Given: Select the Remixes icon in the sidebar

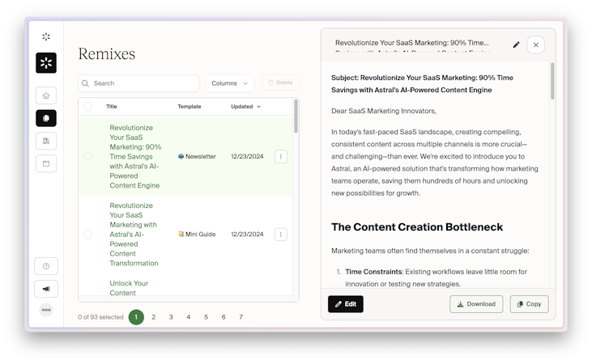Looking at the screenshot, I should (x=46, y=118).
